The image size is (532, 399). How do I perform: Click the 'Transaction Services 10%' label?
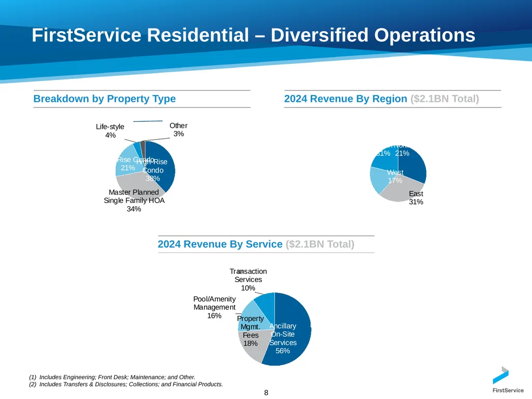(x=248, y=280)
